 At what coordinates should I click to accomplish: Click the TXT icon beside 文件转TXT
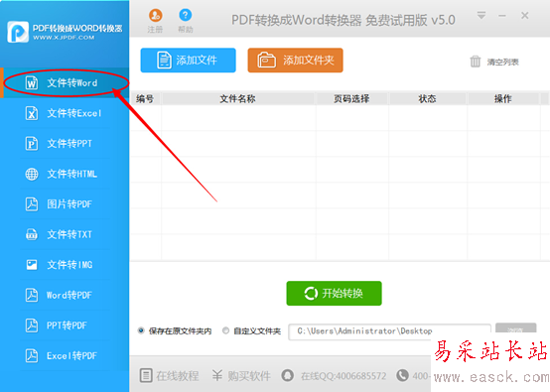(32, 234)
